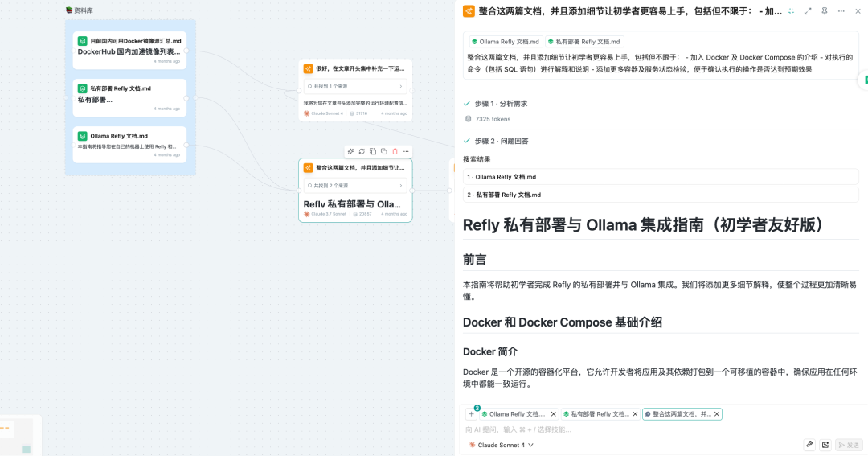Click the 发送 send button
The image size is (868, 456).
click(849, 445)
